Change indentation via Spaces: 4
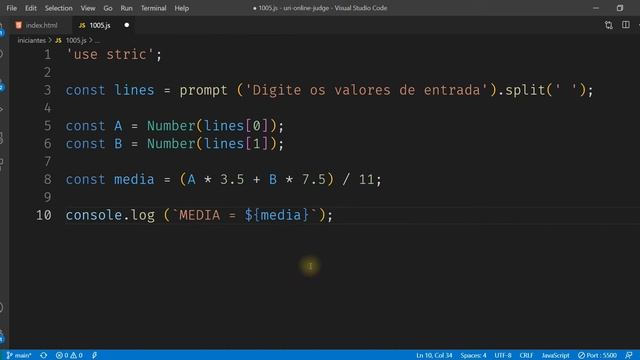The height and width of the screenshot is (360, 640). (473, 355)
